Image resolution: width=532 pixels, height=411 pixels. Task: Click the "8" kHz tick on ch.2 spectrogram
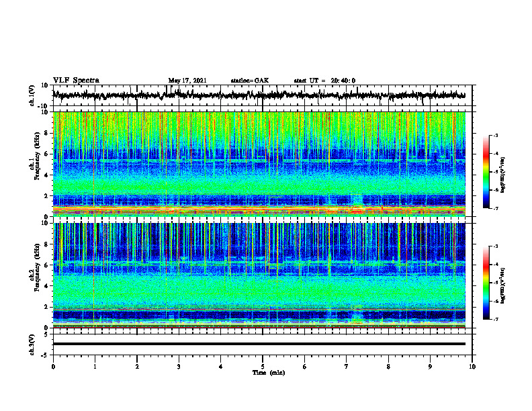click(46, 244)
